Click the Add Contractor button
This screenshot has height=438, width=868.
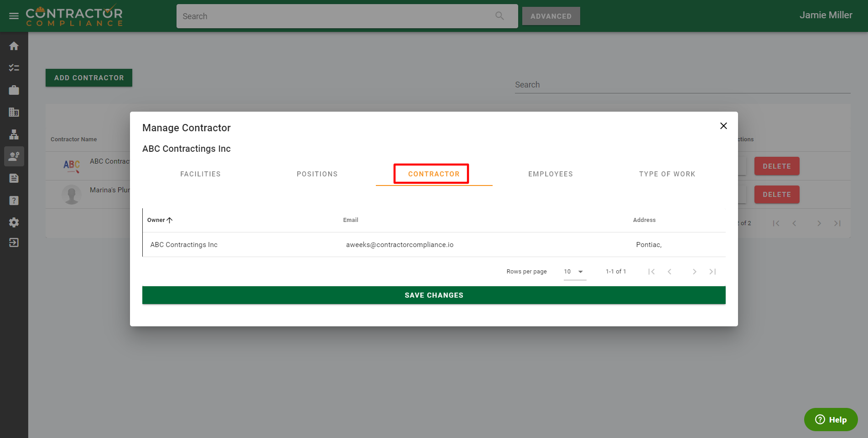[89, 78]
